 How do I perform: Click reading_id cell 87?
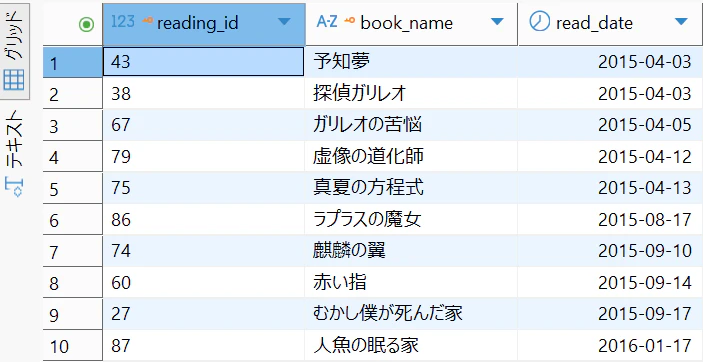point(204,346)
